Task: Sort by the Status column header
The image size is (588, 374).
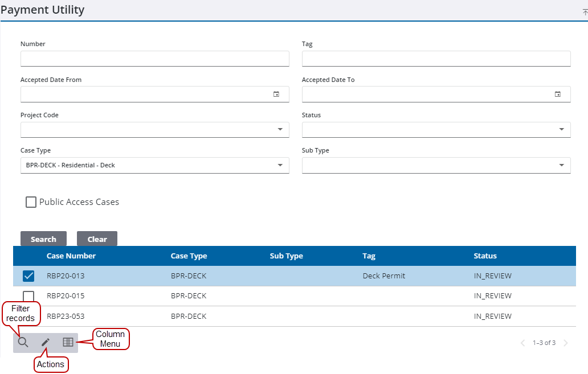Action: point(485,256)
